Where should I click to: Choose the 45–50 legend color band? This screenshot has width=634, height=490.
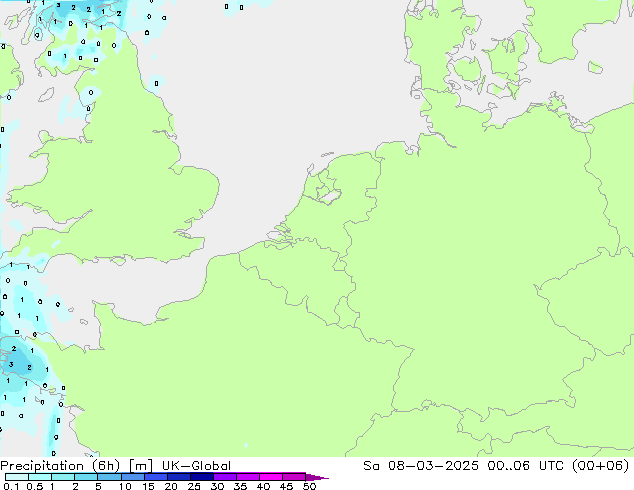294,477
